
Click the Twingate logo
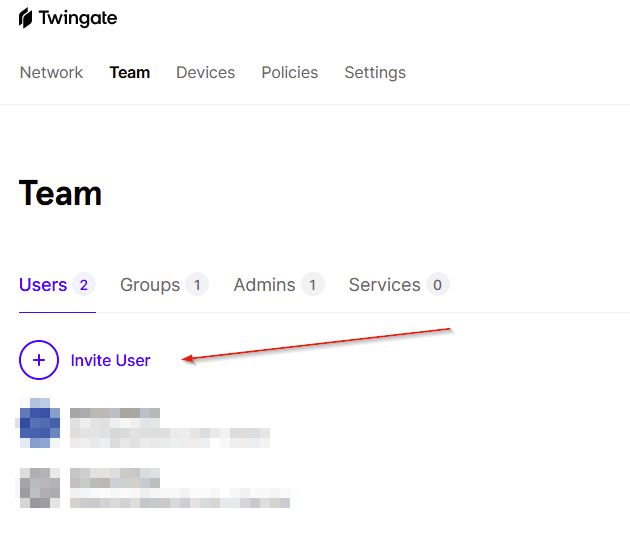68,18
